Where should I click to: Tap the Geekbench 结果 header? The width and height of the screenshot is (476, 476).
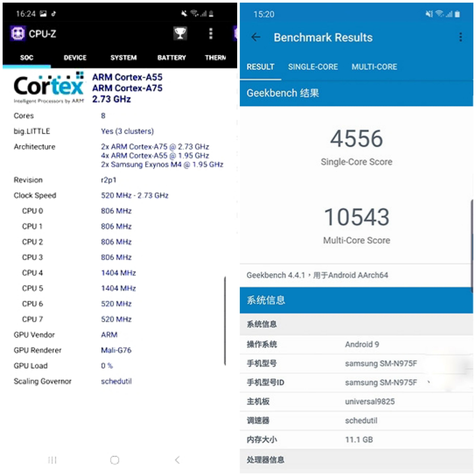click(283, 93)
